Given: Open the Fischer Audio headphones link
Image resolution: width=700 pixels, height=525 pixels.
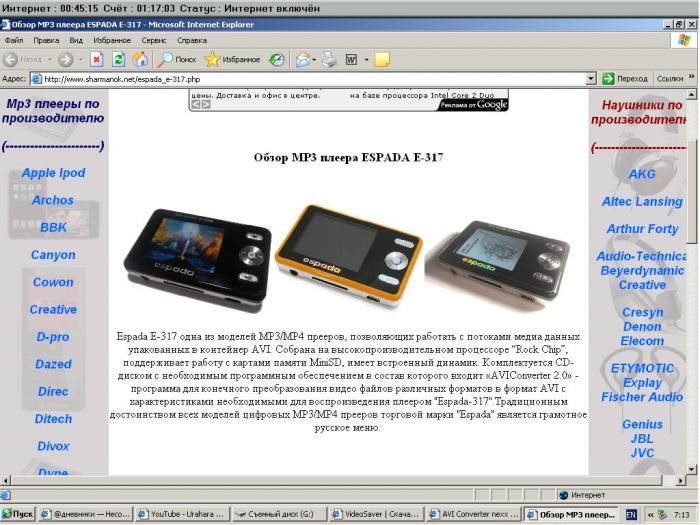Looking at the screenshot, I should click(642, 397).
